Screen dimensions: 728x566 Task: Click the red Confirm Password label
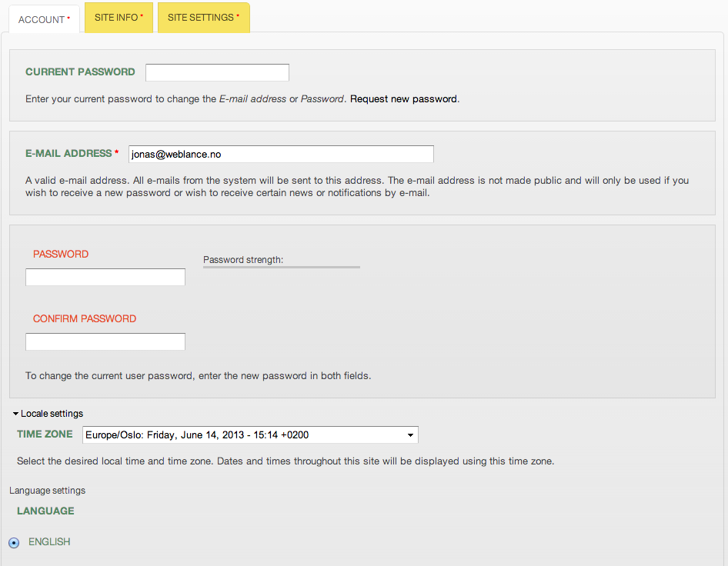(x=85, y=319)
